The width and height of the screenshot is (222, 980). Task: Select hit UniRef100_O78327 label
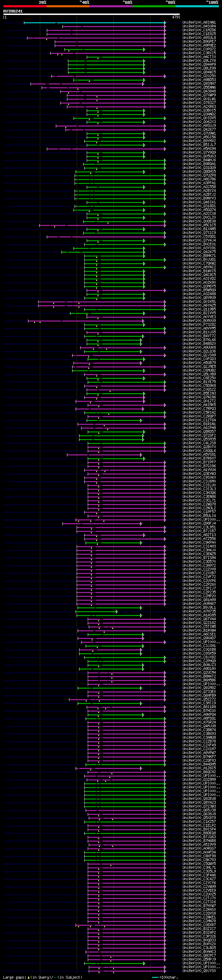tap(199, 103)
